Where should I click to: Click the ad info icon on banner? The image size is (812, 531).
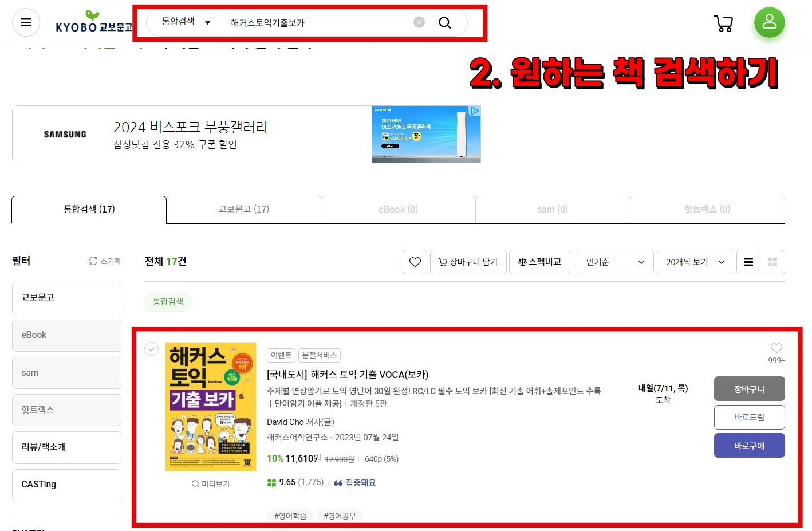coord(475,111)
